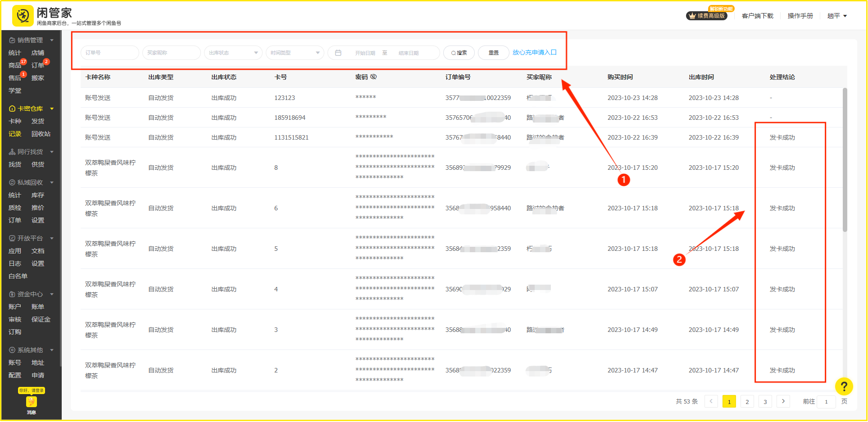
Task: Toggle password visibility eye in 密码 header
Action: coord(373,77)
